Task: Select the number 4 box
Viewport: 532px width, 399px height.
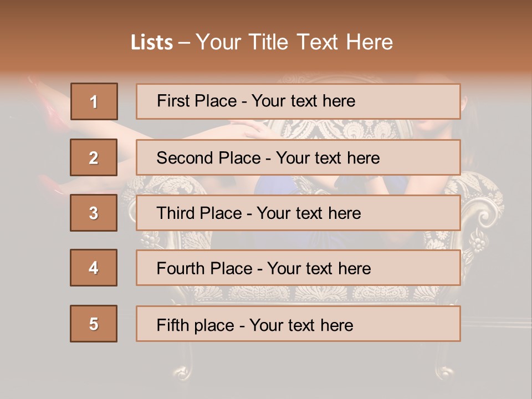Action: pos(94,268)
